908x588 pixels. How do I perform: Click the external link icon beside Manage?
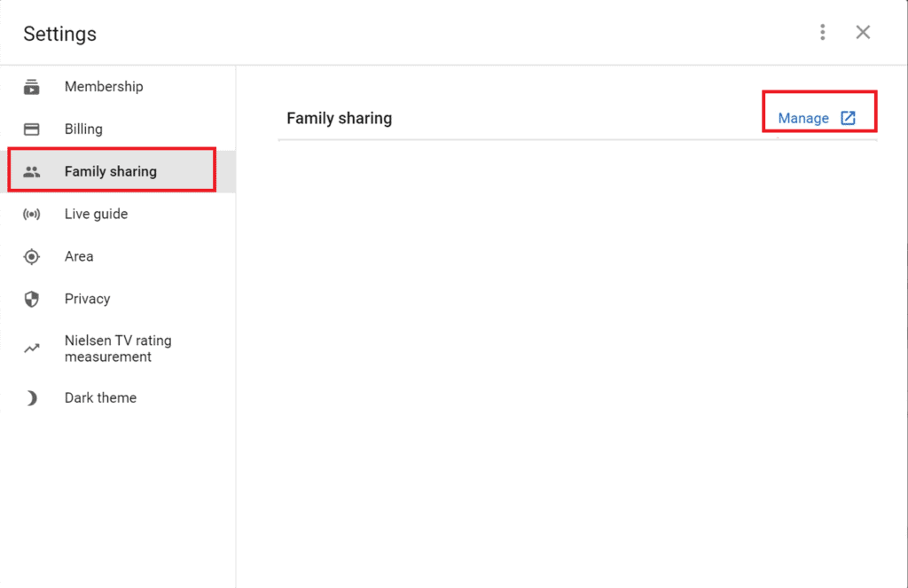849,117
